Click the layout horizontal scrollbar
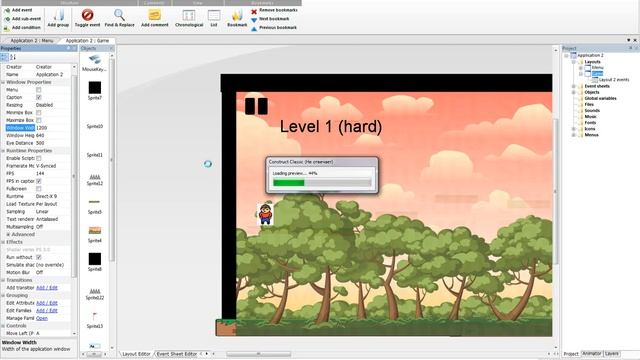Viewport: 640px width, 360px height. [x=258, y=354]
